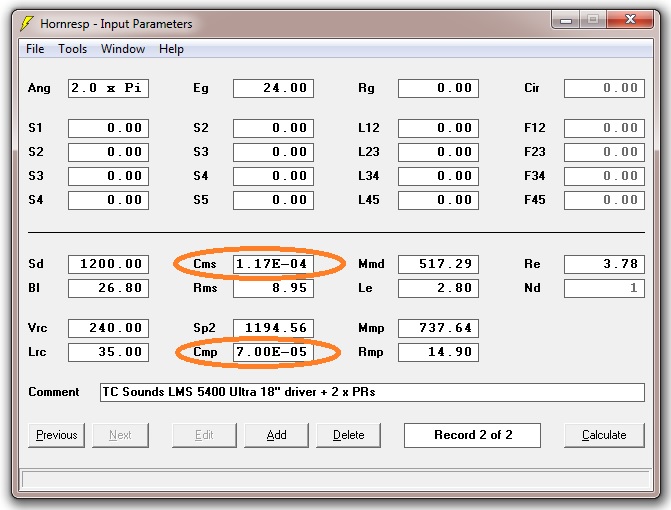Click the S4 field on the L45 row

tap(108, 200)
